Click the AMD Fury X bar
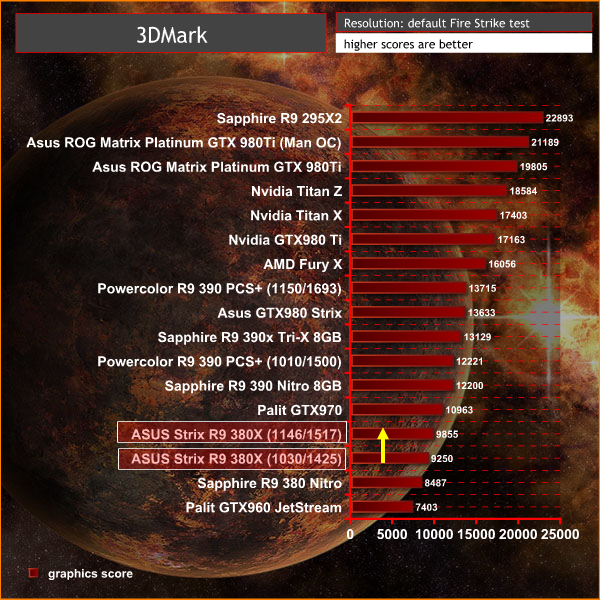The height and width of the screenshot is (600, 600). tap(419, 264)
